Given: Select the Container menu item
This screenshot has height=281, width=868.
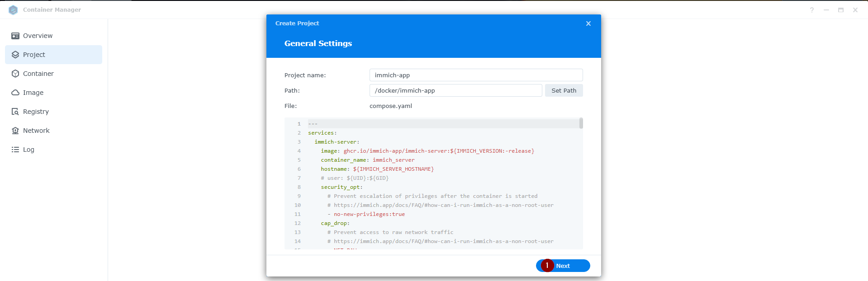Looking at the screenshot, I should (x=38, y=74).
